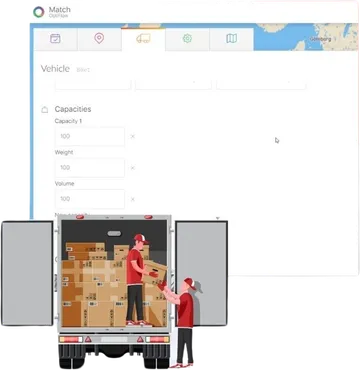This screenshot has height=370, width=360.
Task: Click the Vehicle heading
Action: pos(55,69)
